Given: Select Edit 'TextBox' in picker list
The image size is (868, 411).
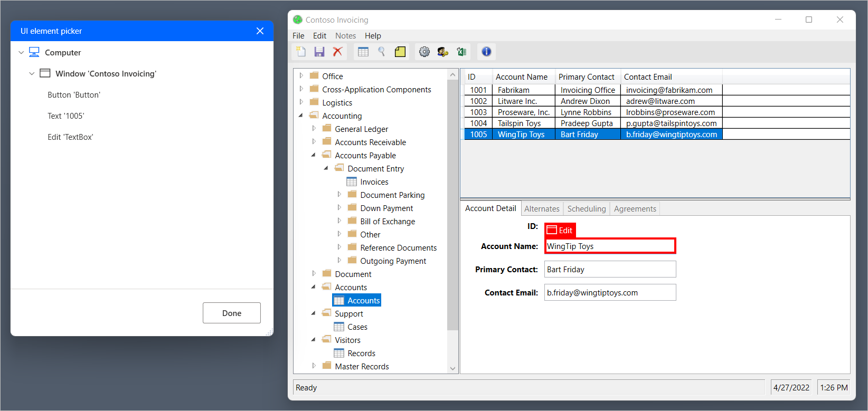Looking at the screenshot, I should point(70,137).
